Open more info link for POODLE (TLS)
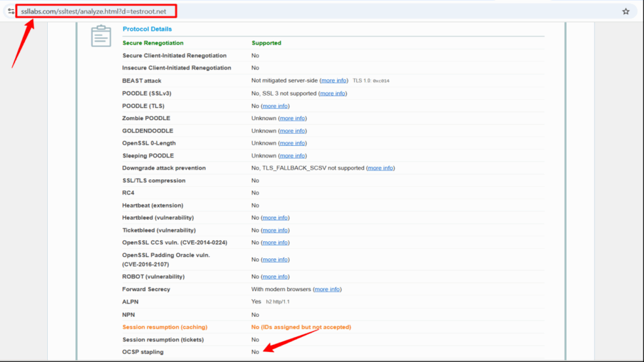The image size is (644, 362). (x=275, y=106)
